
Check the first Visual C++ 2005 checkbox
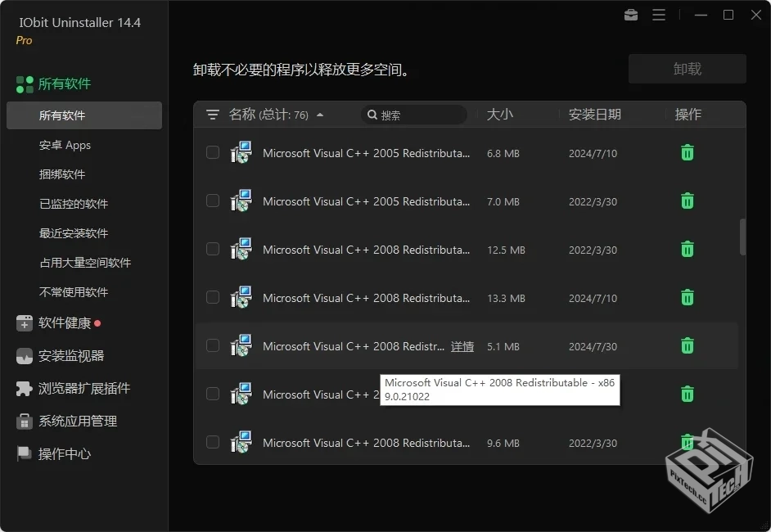(x=213, y=153)
